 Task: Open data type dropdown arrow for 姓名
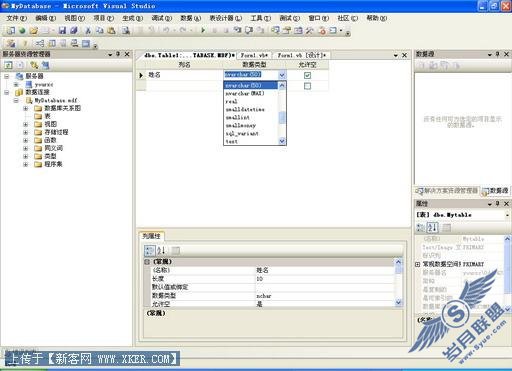click(x=282, y=75)
